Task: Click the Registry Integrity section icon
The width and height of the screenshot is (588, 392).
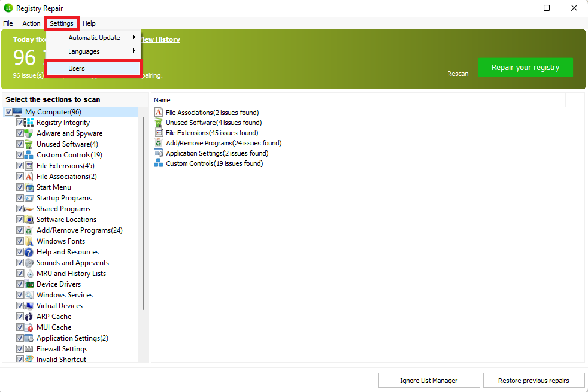Action: 29,123
